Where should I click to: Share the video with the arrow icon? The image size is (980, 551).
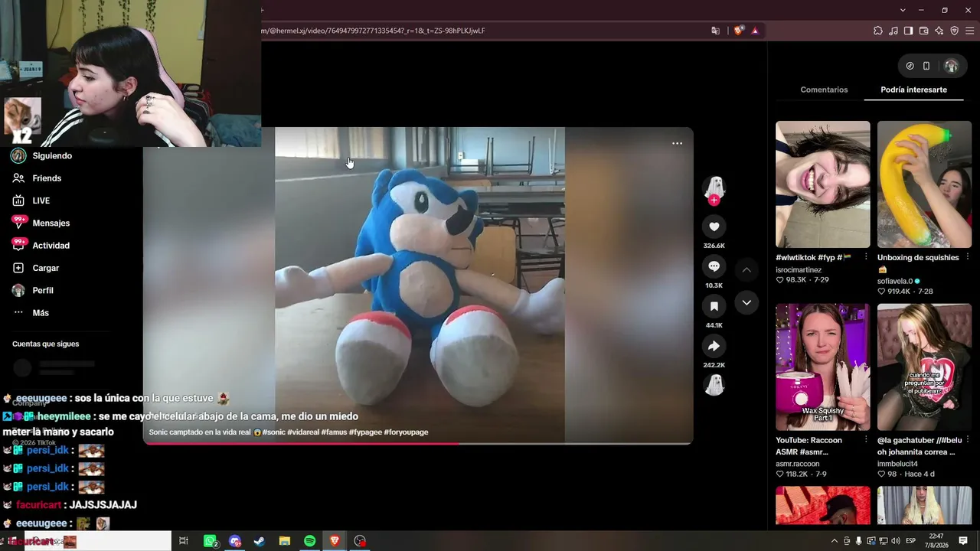714,346
